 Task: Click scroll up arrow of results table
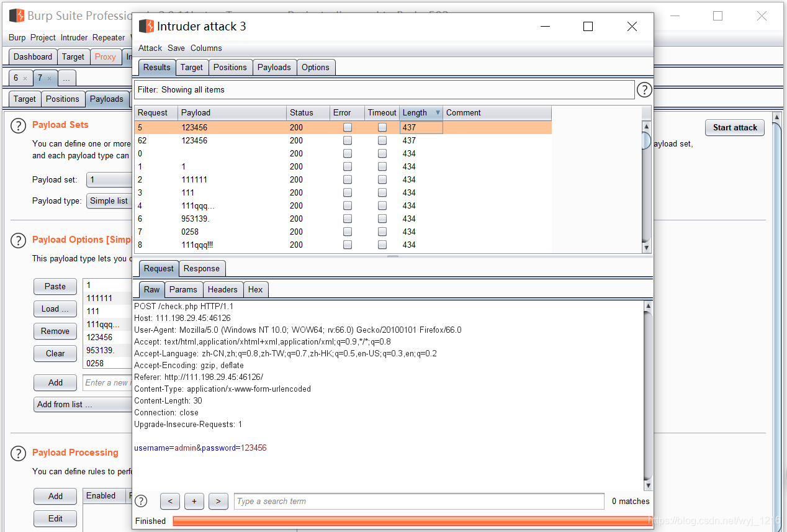click(x=646, y=126)
